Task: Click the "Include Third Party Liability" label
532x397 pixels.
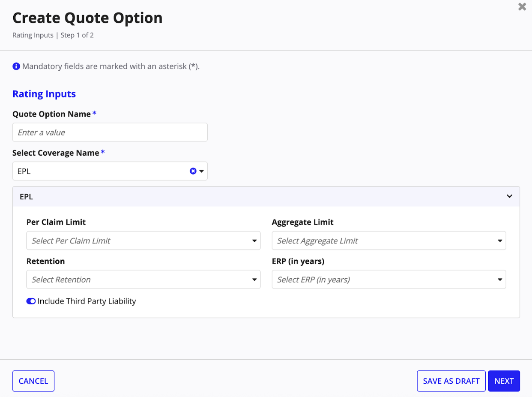Action: 87,301
